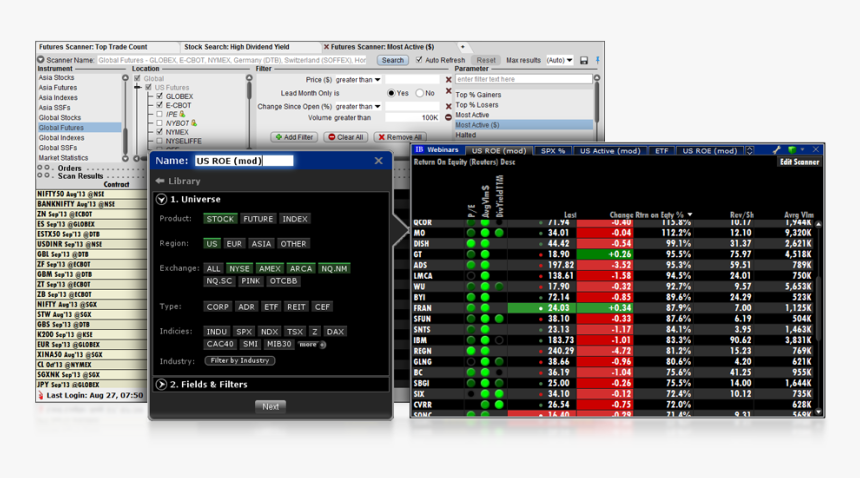Uncheck the E-CBOT location checkbox
Image resolution: width=860 pixels, height=478 pixels.
point(160,105)
